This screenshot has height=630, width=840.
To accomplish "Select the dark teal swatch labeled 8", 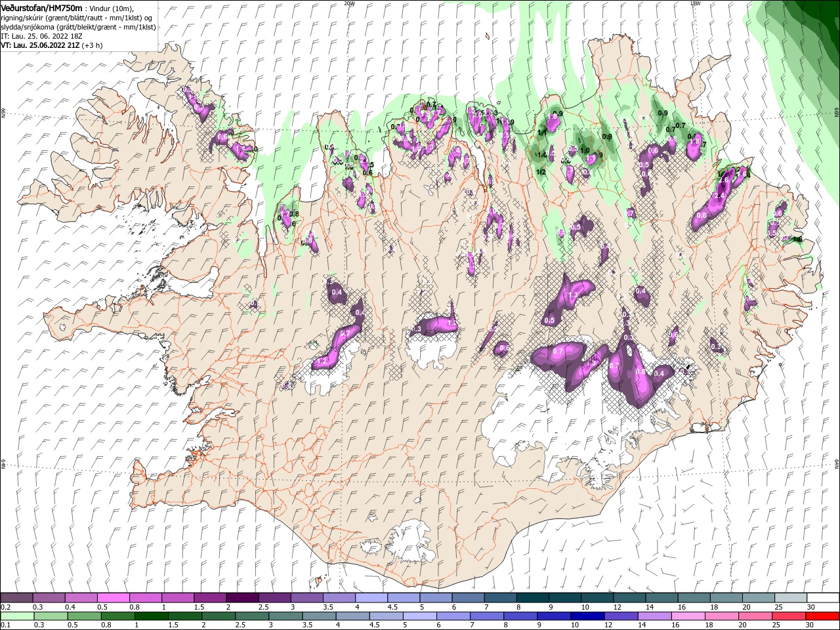I will point(532,598).
